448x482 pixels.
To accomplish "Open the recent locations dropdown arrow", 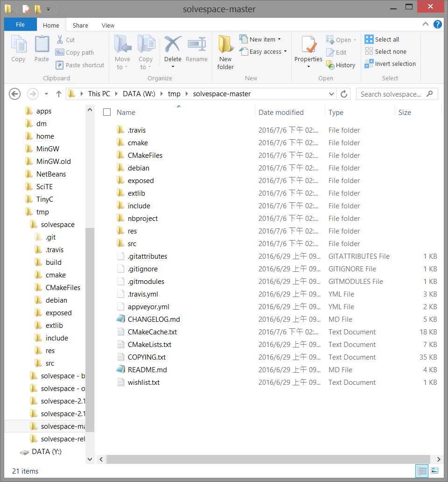I will [46, 94].
